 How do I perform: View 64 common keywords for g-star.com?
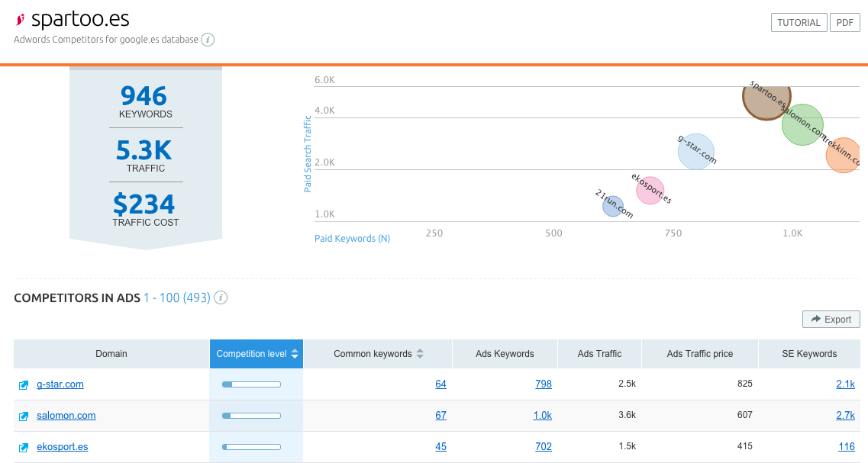[x=440, y=384]
